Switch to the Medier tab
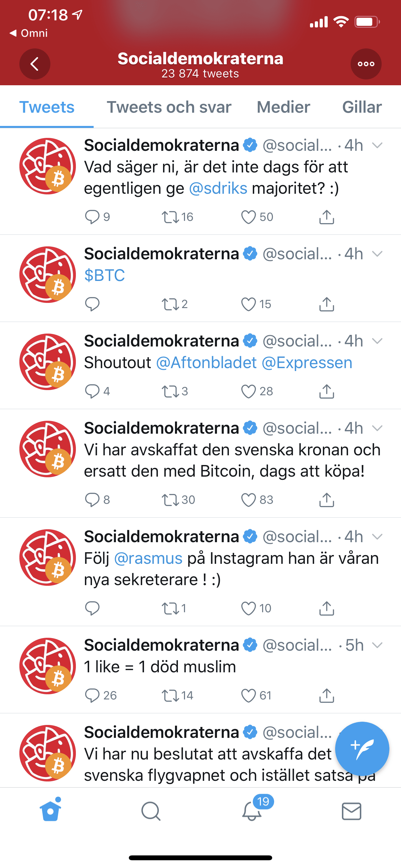Viewport: 401px width, 868px height. pyautogui.click(x=283, y=107)
